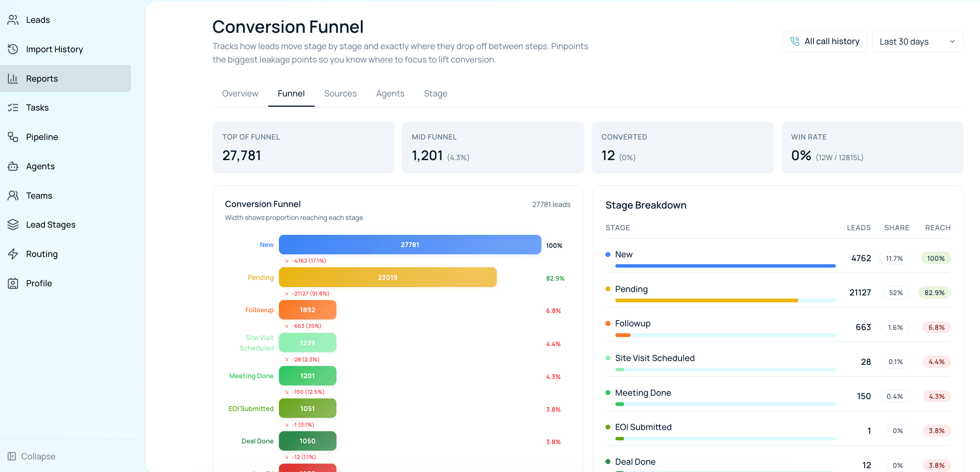Click the Pending leads count 21127
The height and width of the screenshot is (472, 980).
pyautogui.click(x=860, y=292)
